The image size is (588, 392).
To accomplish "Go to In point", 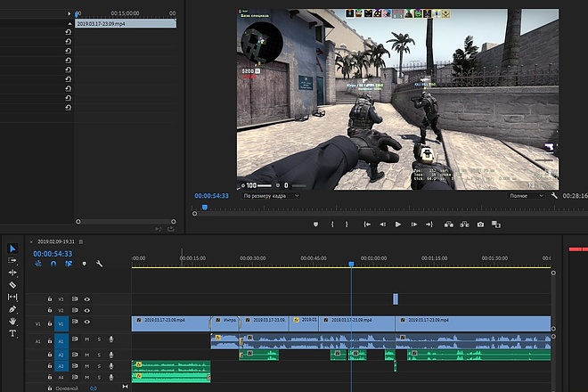I will coord(367,225).
